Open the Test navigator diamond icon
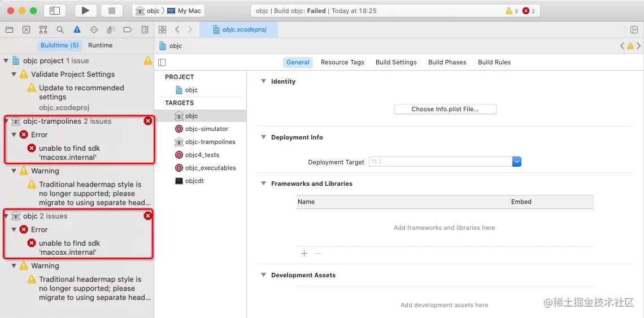The image size is (644, 318). point(94,29)
